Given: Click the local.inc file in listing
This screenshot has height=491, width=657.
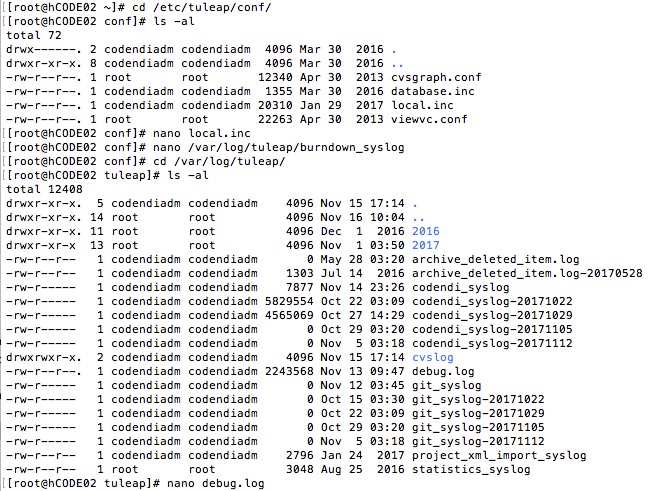Looking at the screenshot, I should tap(422, 105).
